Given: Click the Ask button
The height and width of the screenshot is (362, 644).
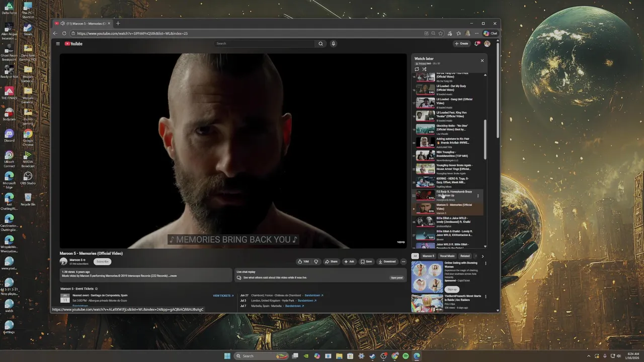Looking at the screenshot, I should pos(349,261).
